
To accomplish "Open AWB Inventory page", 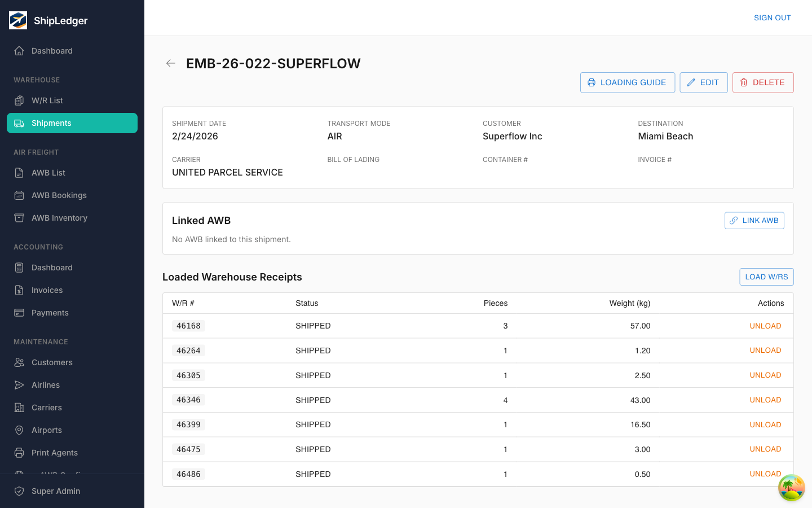I will coord(72,218).
